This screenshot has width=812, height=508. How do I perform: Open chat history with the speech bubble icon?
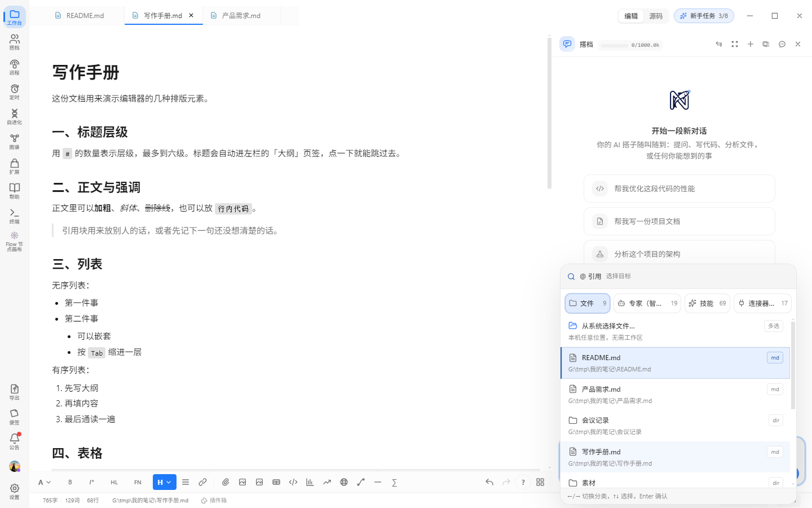782,44
